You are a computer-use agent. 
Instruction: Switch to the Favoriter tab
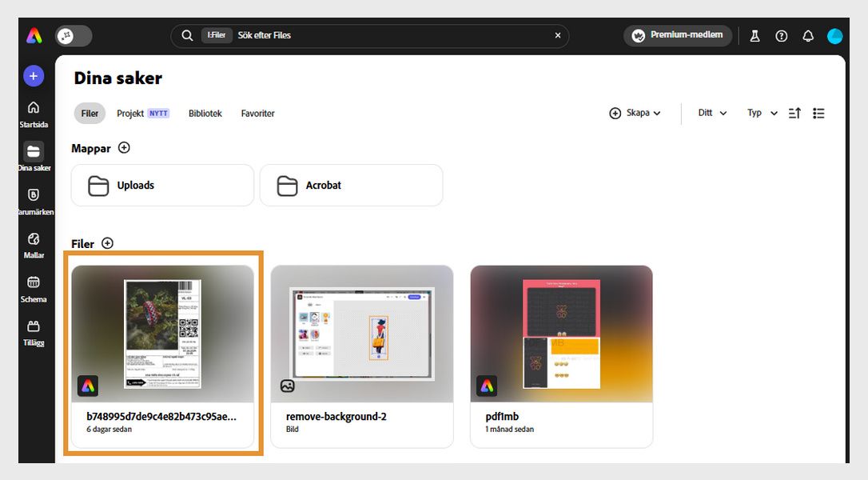pyautogui.click(x=257, y=113)
